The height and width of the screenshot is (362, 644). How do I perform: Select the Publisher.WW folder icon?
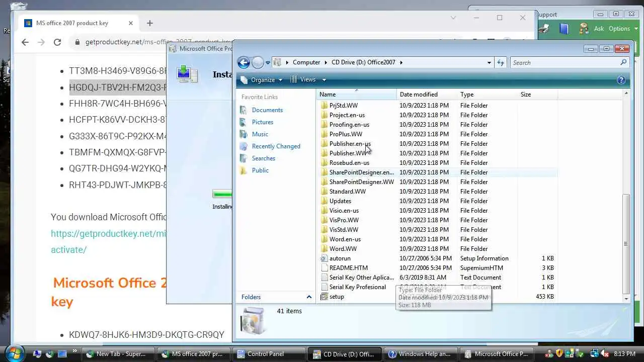pyautogui.click(x=324, y=153)
